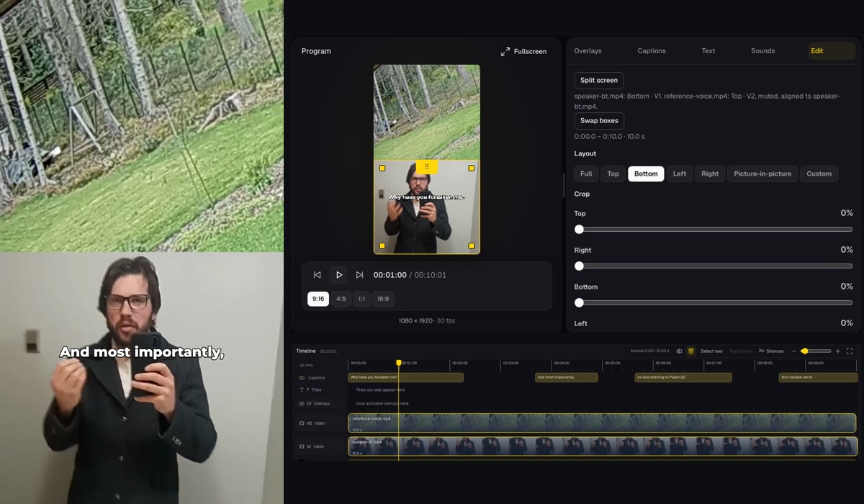Click the yellow drag handle above the bottom video box

click(426, 166)
